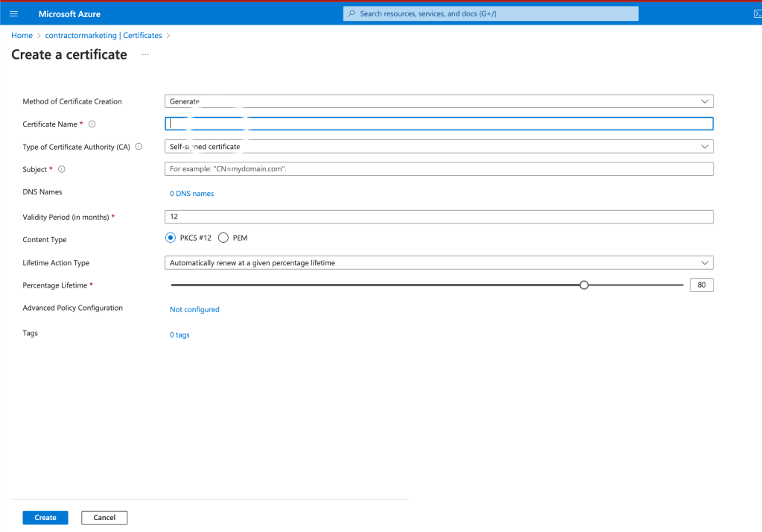Open the ellipsis menu beside Create a certificate
This screenshot has height=532, width=762.
(x=145, y=54)
